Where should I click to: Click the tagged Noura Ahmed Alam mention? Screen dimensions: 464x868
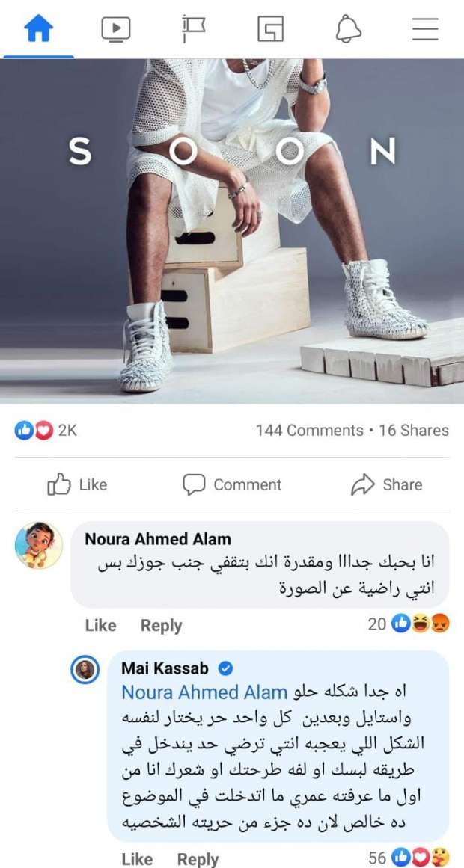[204, 692]
